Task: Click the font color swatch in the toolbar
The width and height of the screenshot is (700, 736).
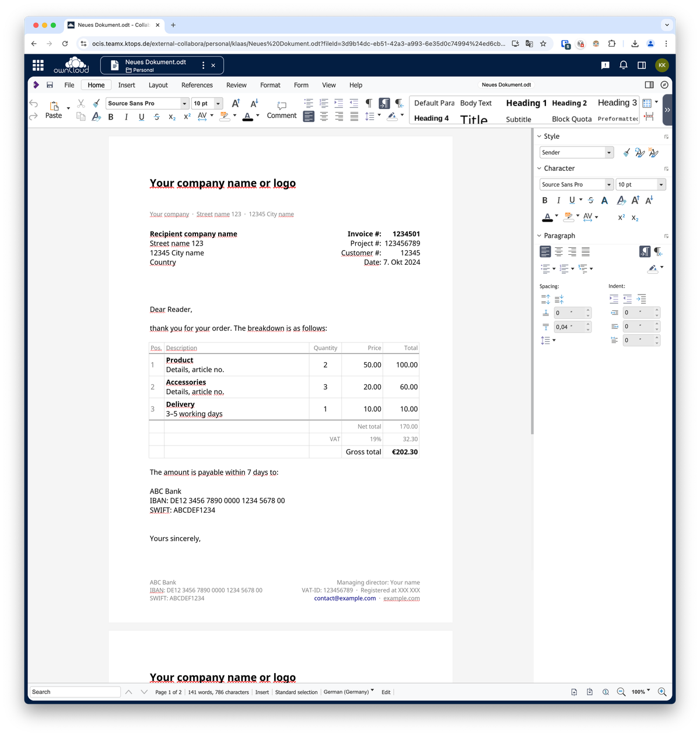Action: click(x=248, y=117)
